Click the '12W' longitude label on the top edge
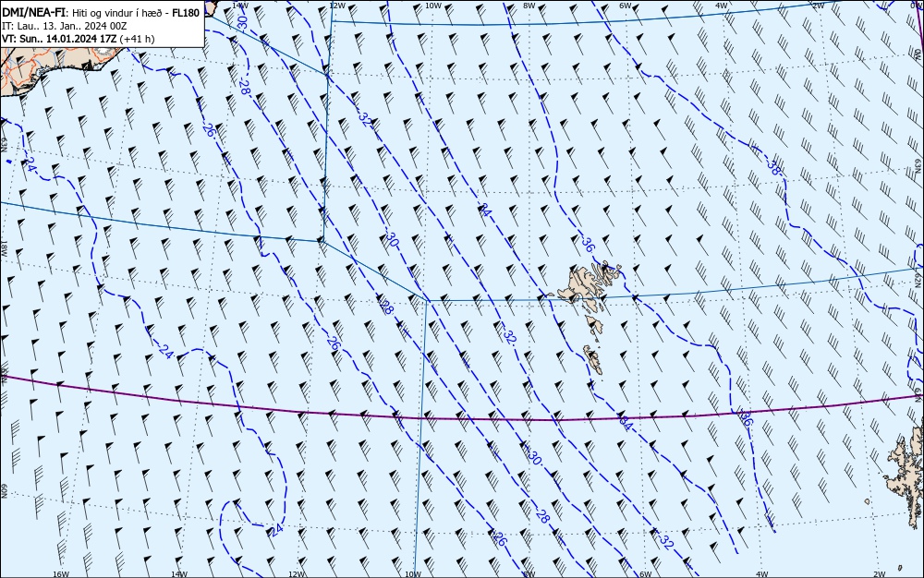 tap(336, 5)
